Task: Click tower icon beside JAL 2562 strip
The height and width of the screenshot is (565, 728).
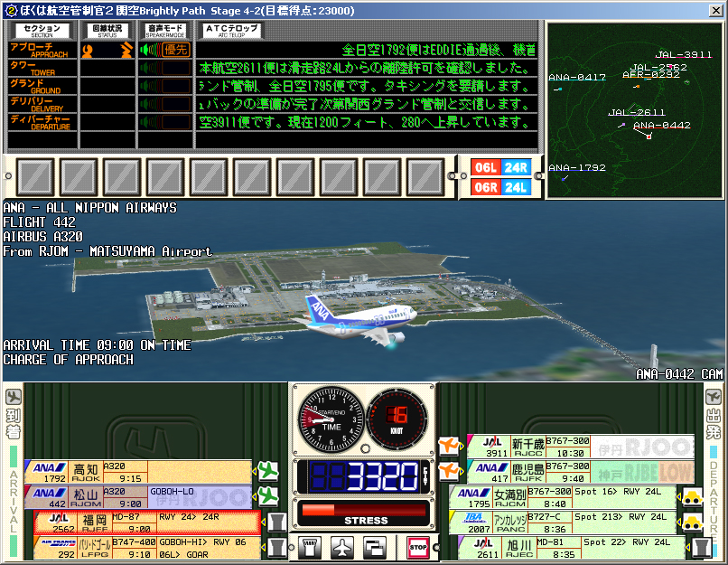Action: click(x=277, y=523)
